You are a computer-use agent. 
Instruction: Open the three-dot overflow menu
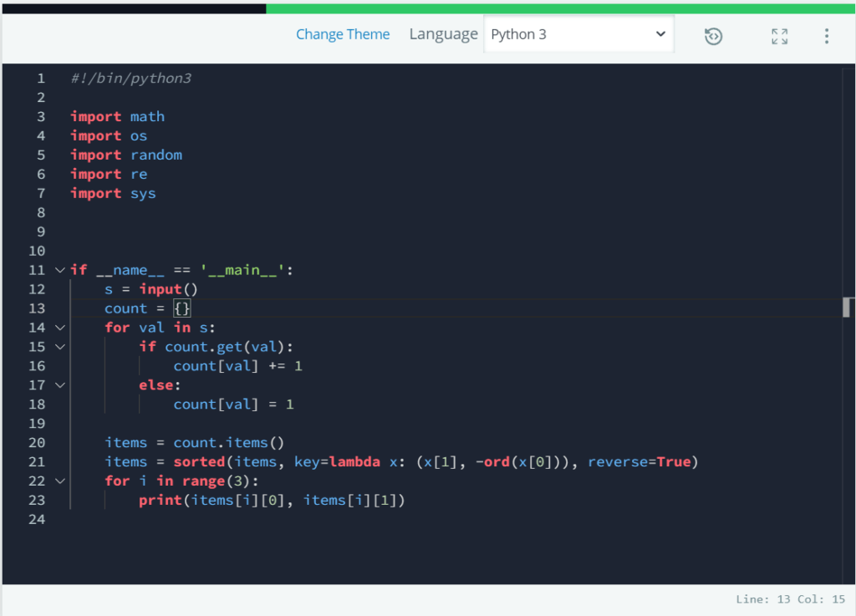point(826,36)
